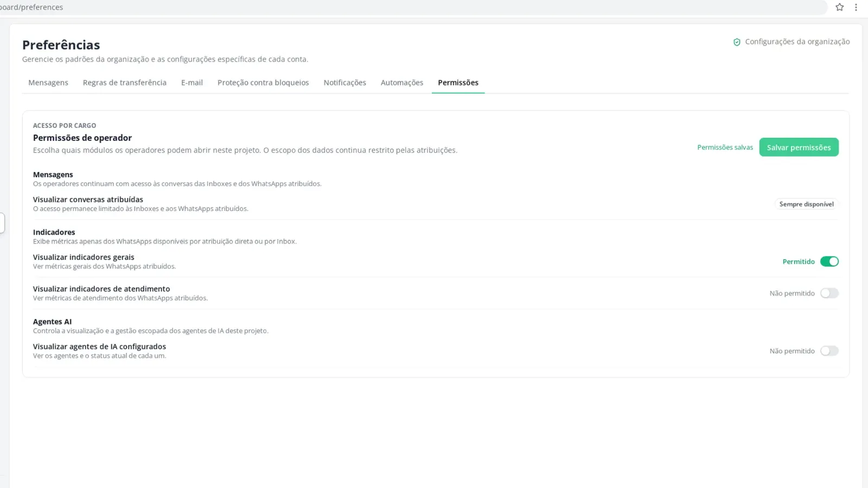The image size is (868, 488).
Task: Select the Permissões tab
Action: coord(458,82)
